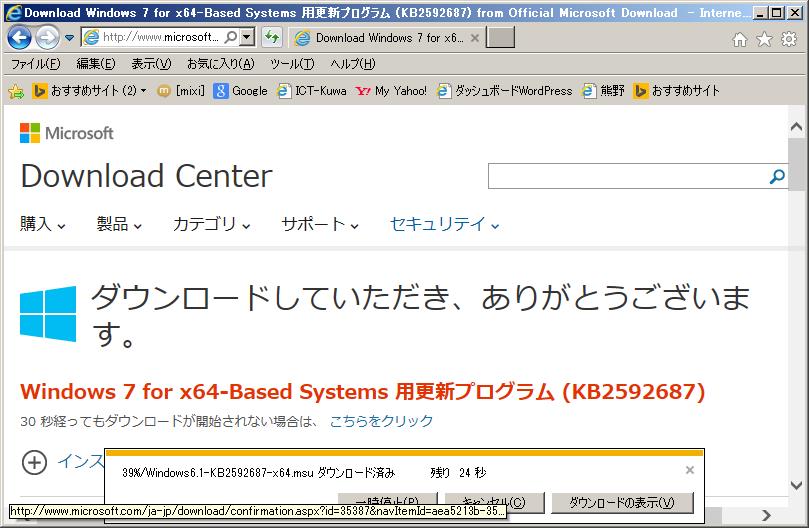Expand the address bar autocomplete dropdown arrow
809x528 pixels.
click(x=248, y=37)
